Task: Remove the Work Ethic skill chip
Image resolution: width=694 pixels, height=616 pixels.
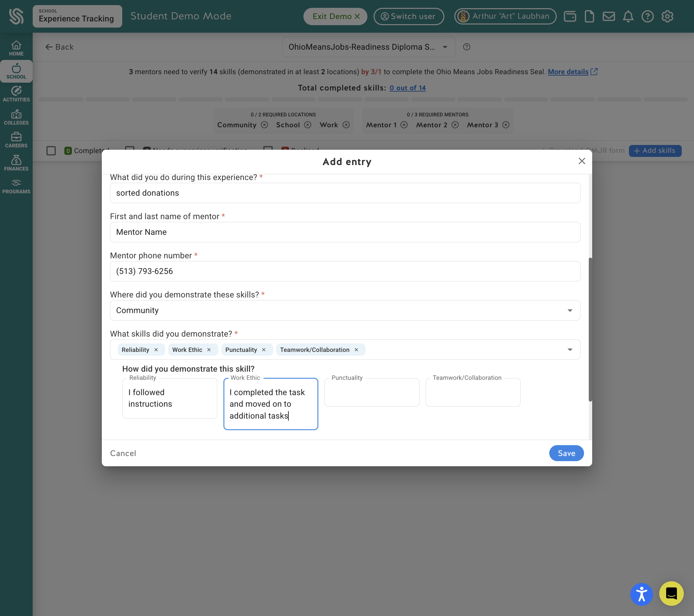Action: [209, 350]
